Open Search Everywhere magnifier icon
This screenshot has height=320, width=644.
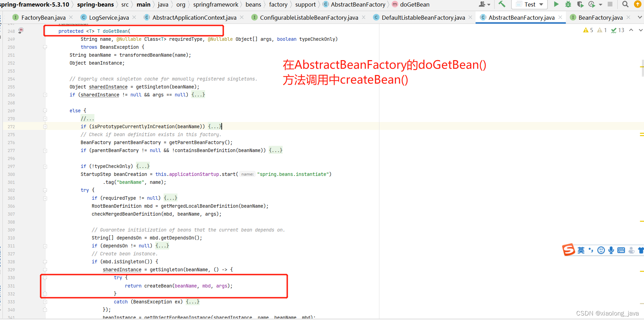[x=625, y=4]
